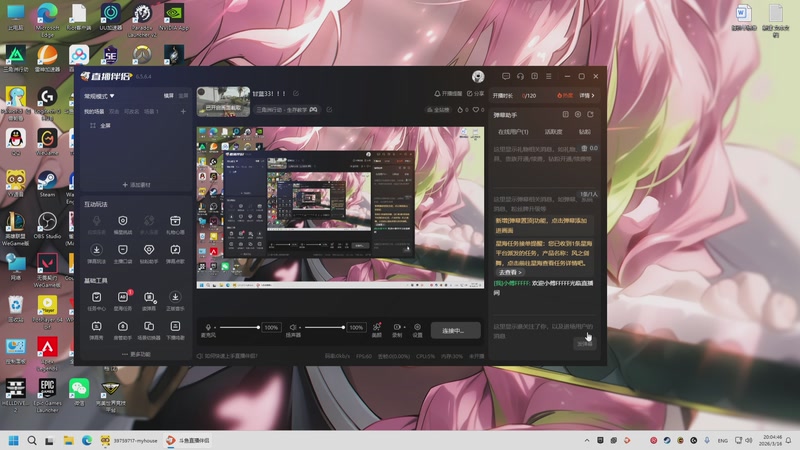Viewport: 800px width, 450px height.
Task: Click the 录制 record icon
Action: pos(396,327)
